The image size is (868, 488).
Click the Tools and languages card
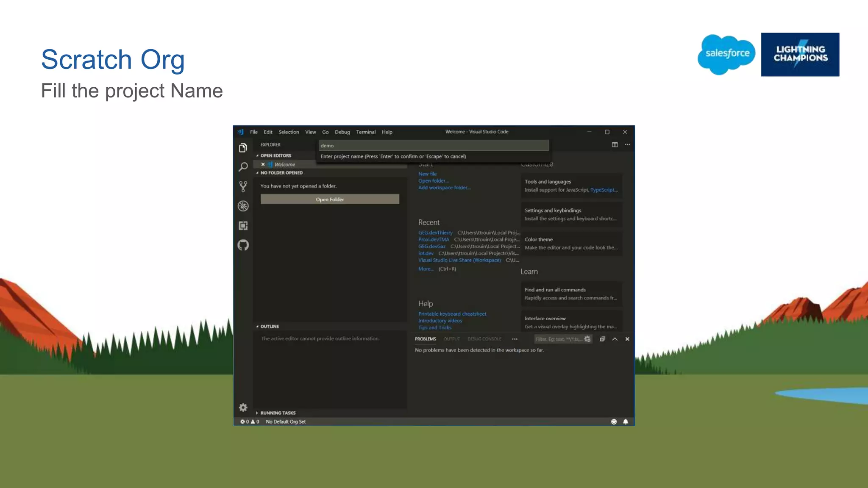(x=571, y=186)
